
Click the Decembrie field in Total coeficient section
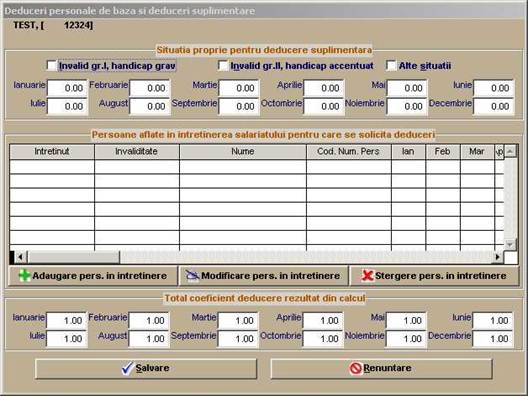coord(493,339)
